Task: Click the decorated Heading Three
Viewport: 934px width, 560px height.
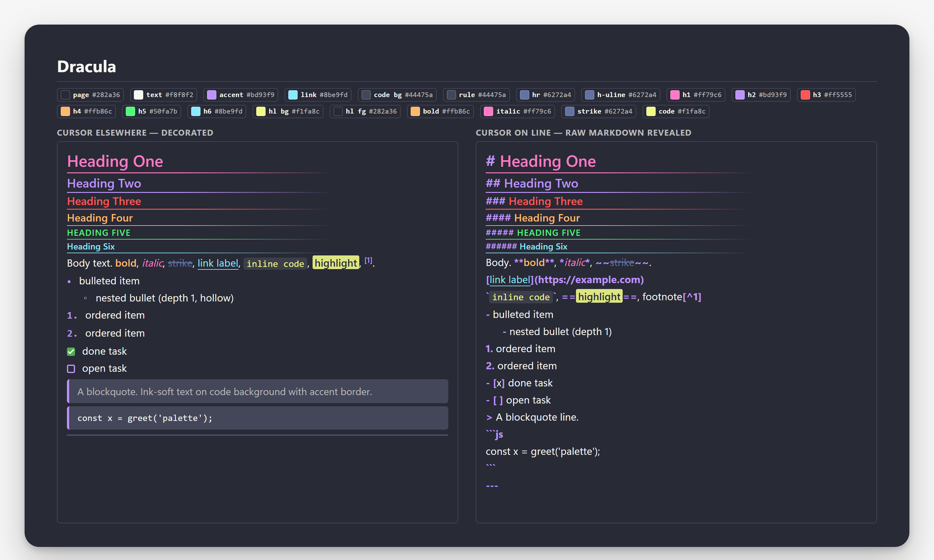Action: click(104, 201)
